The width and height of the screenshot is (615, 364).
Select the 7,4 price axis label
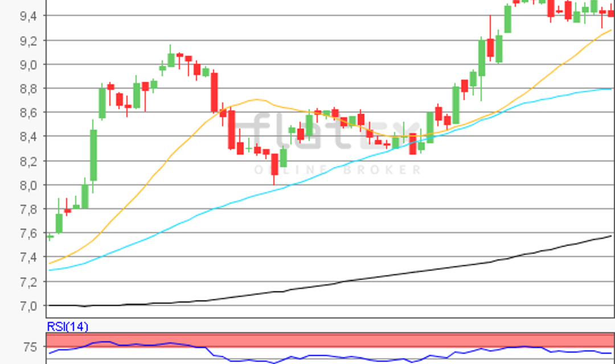coord(28,258)
